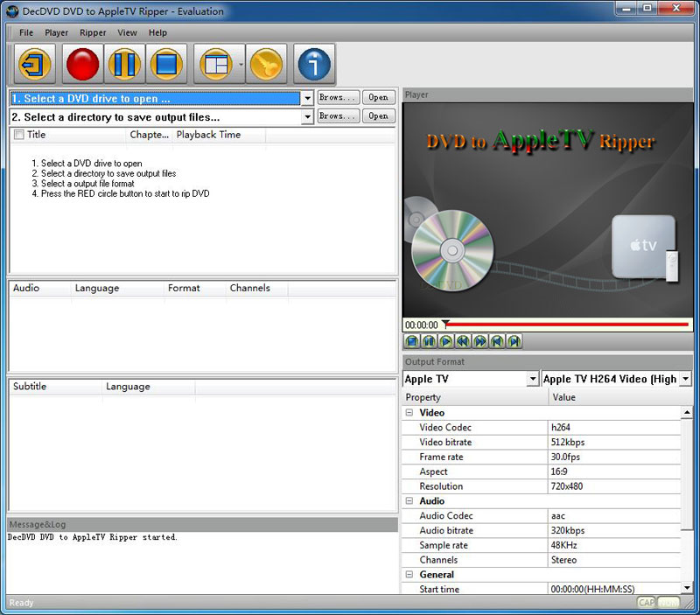Select the Audio bitrate 320kbps value
The width and height of the screenshot is (700, 615).
614,531
